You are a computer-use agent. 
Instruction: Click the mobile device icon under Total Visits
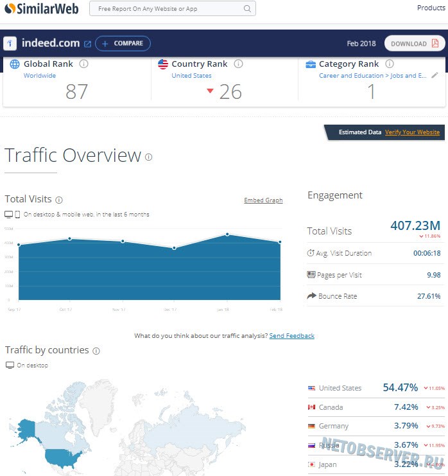(x=17, y=215)
